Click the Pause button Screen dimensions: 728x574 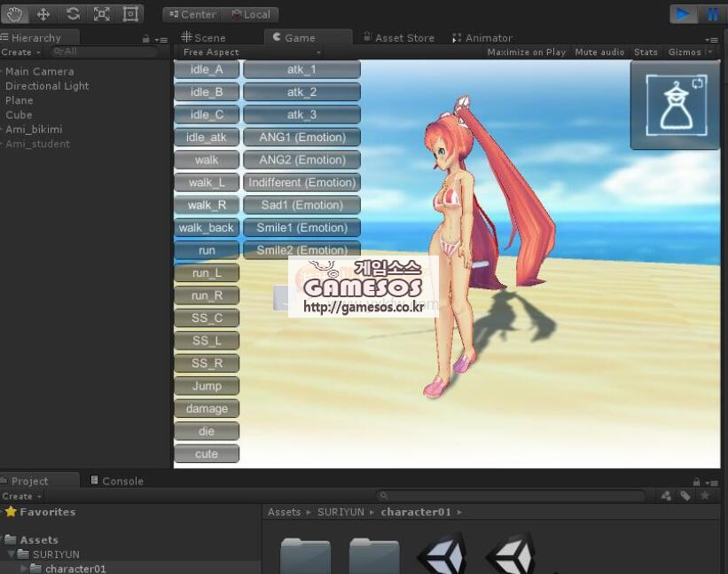713,14
